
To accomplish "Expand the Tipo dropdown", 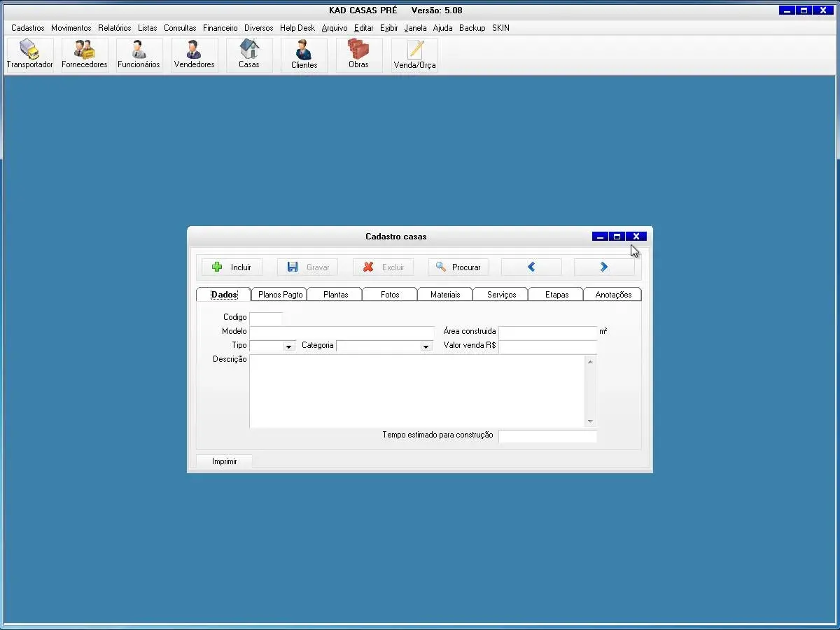I will (288, 346).
